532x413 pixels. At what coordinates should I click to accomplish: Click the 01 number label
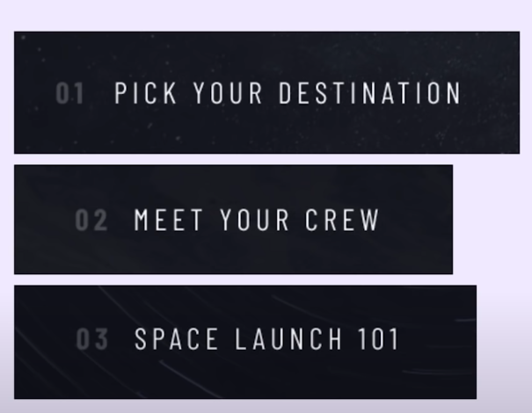(x=69, y=93)
